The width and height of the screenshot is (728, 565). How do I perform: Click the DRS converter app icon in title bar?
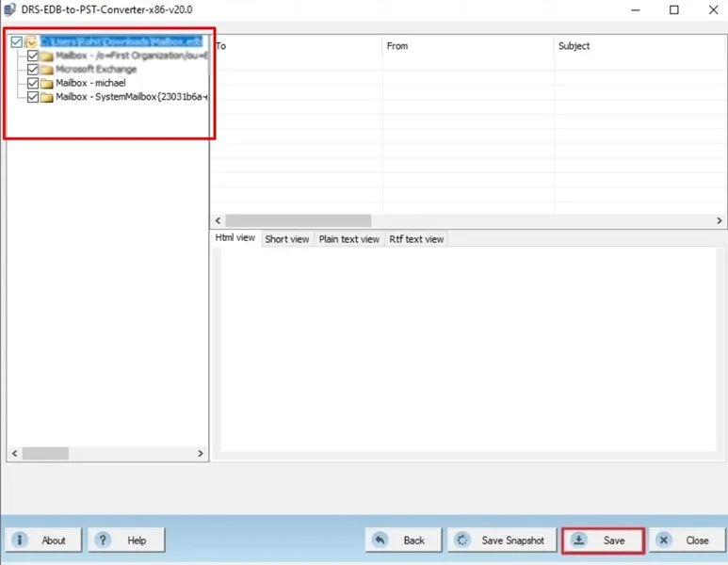[9, 9]
